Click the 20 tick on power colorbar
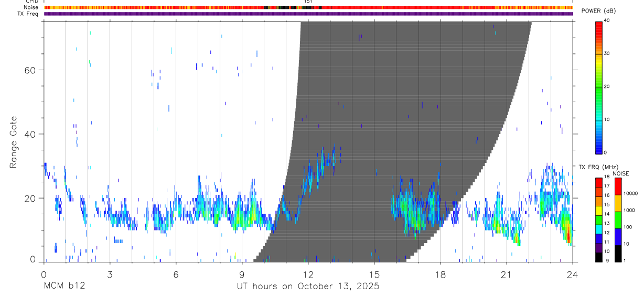 pyautogui.click(x=607, y=86)
